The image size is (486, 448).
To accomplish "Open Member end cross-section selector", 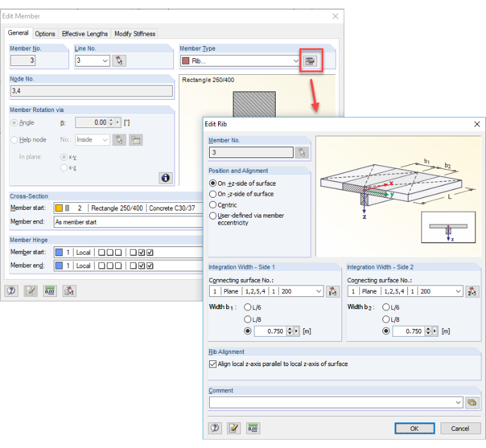I will click(129, 222).
